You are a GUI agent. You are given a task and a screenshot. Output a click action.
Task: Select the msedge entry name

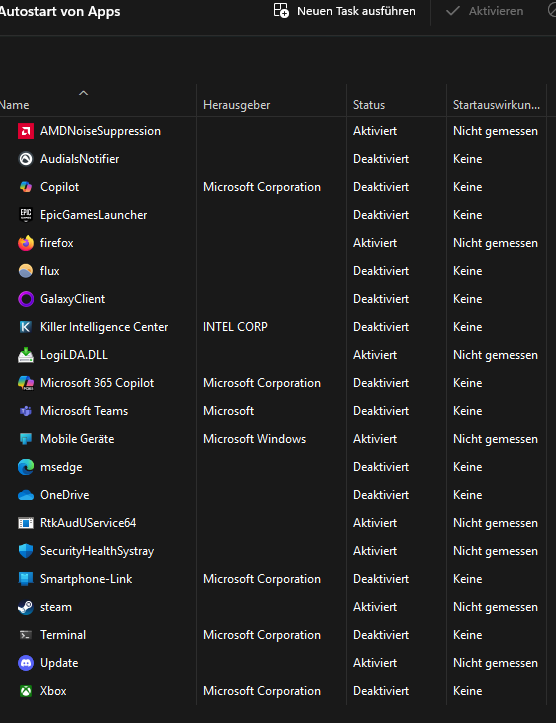pos(61,467)
